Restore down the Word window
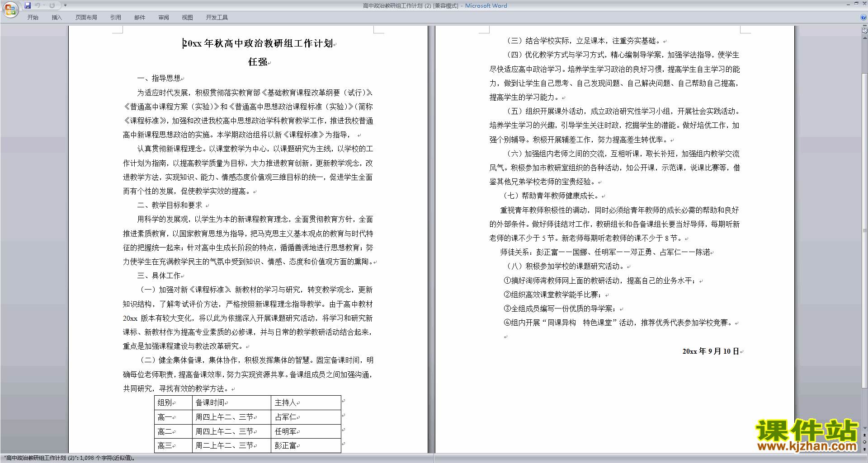The image size is (868, 463). tap(856, 4)
